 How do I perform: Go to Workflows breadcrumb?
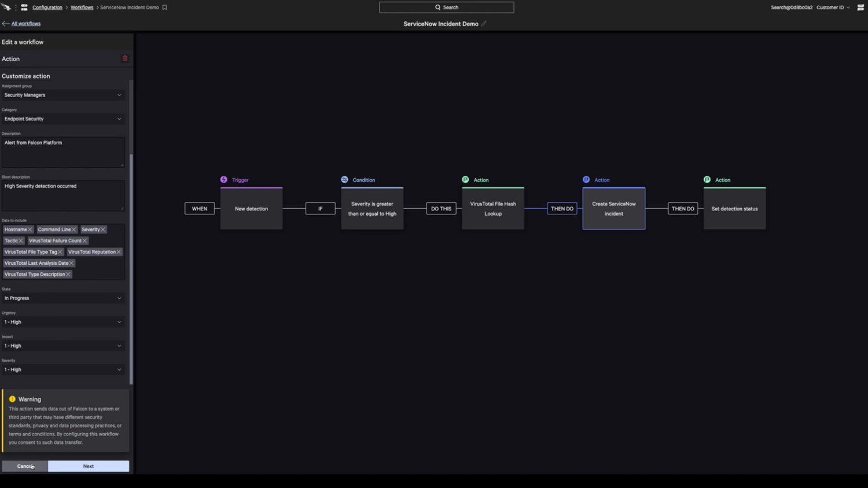tap(82, 8)
